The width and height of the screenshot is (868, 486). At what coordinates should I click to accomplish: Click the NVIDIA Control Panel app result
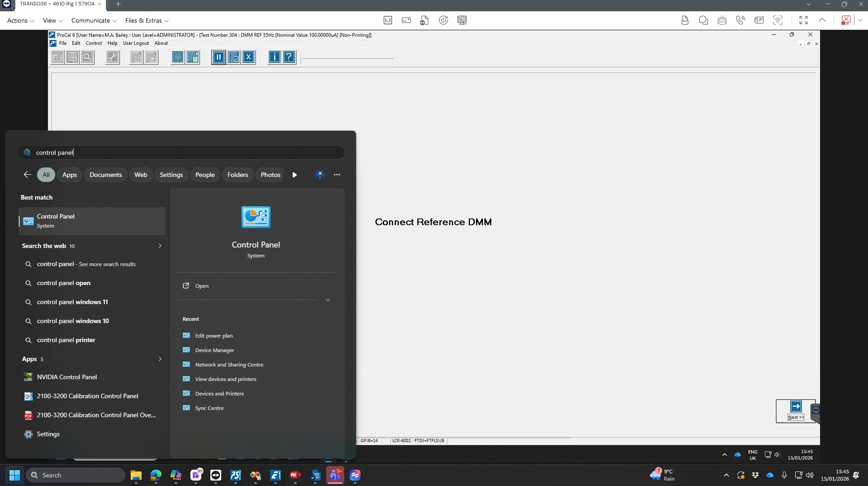(x=92, y=377)
